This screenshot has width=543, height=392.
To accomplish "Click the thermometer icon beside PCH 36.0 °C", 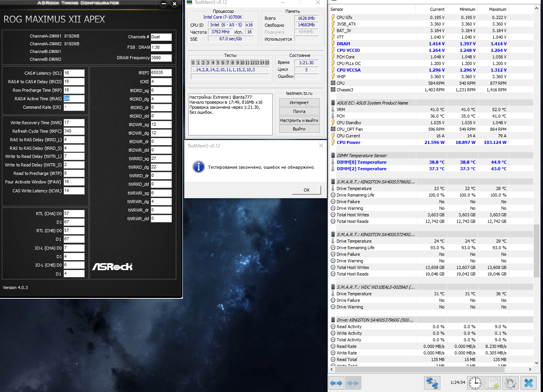I will click(333, 116).
